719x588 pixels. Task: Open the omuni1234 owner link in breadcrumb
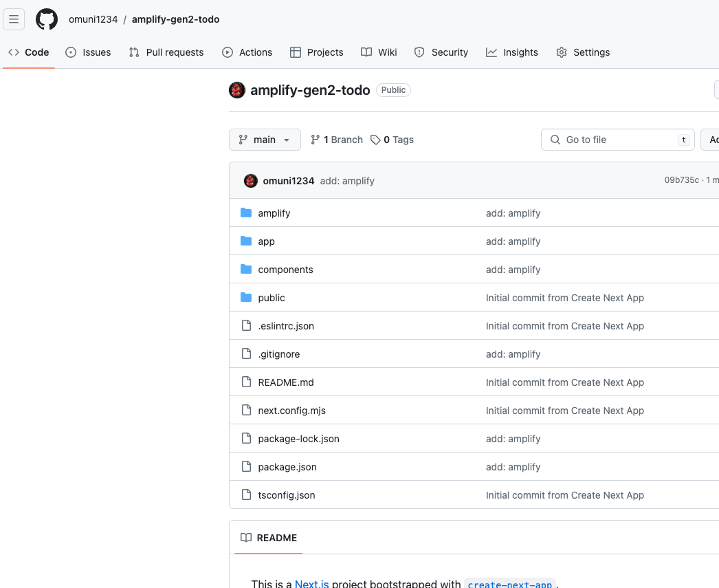93,19
